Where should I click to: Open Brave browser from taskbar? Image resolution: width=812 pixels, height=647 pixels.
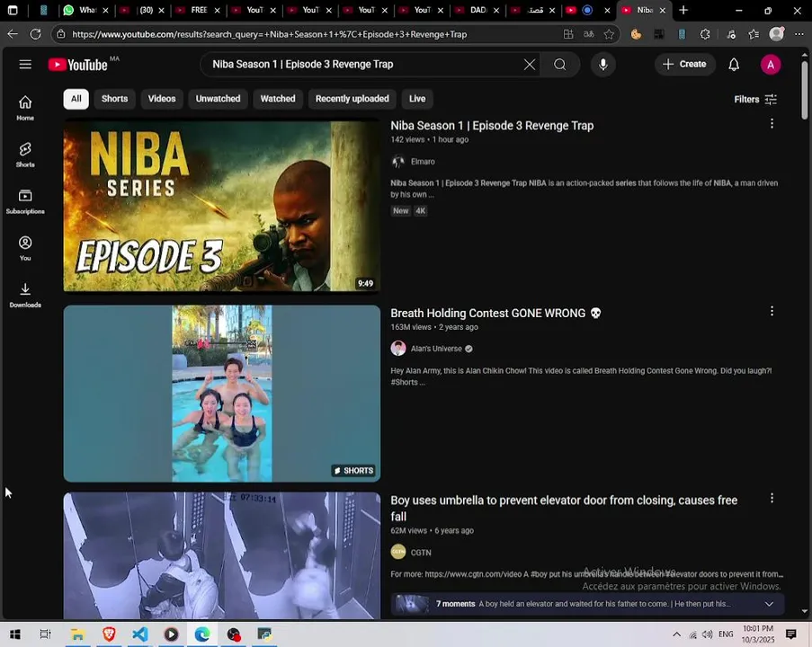pyautogui.click(x=109, y=634)
